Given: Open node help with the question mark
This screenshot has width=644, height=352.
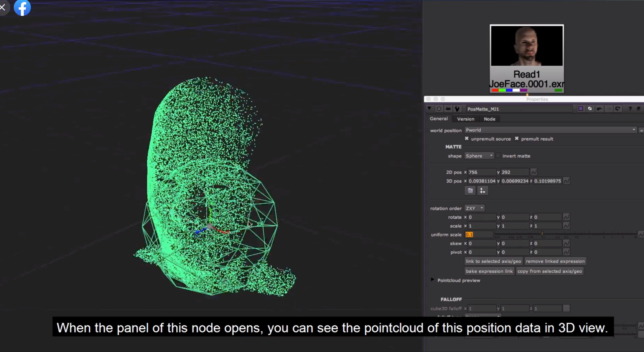Looking at the screenshot, I should click(630, 109).
